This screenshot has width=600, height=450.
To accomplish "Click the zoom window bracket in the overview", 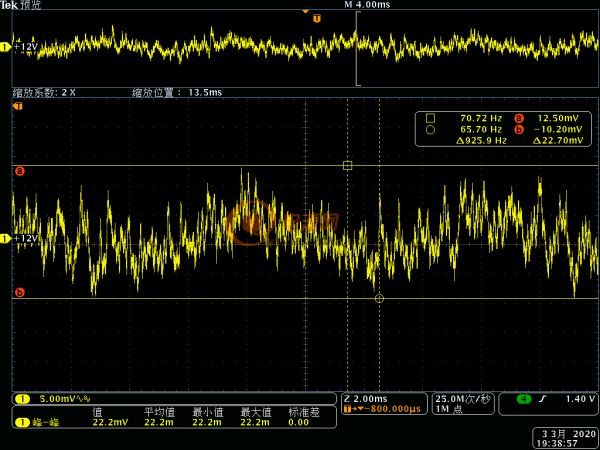I will 358,49.
